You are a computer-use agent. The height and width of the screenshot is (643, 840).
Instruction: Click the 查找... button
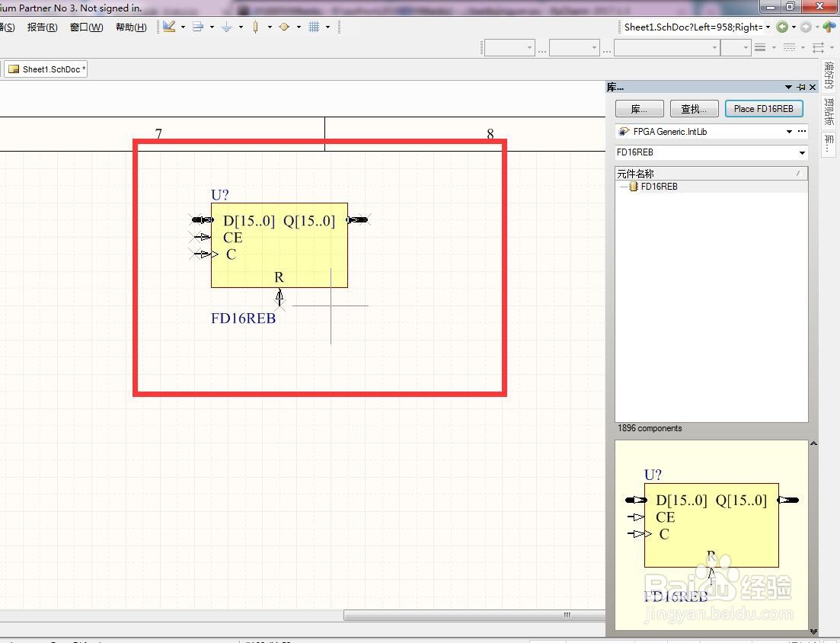[x=694, y=109]
